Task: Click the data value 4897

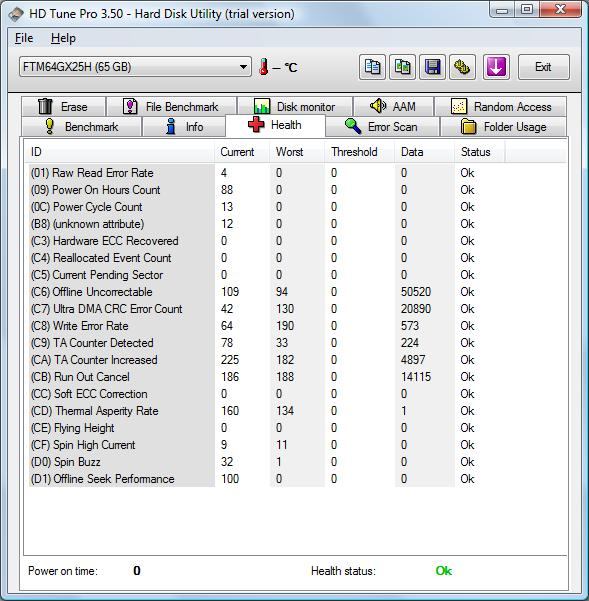Action: click(x=413, y=360)
